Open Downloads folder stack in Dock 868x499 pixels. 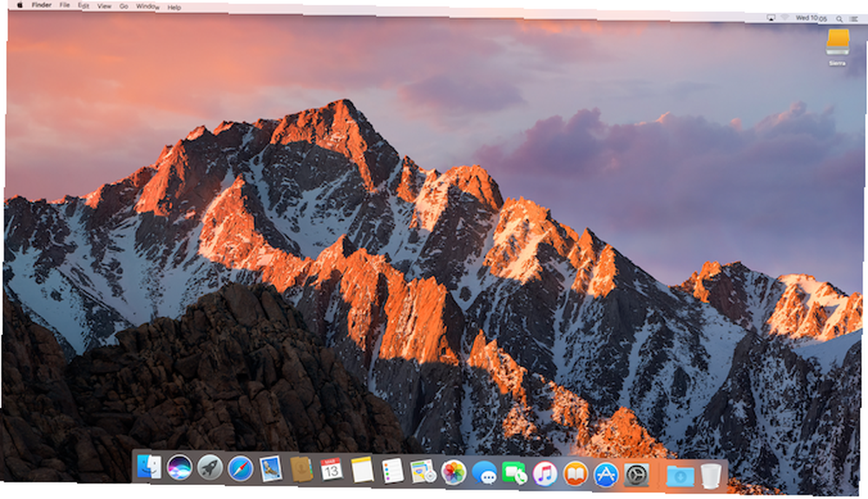click(x=681, y=476)
